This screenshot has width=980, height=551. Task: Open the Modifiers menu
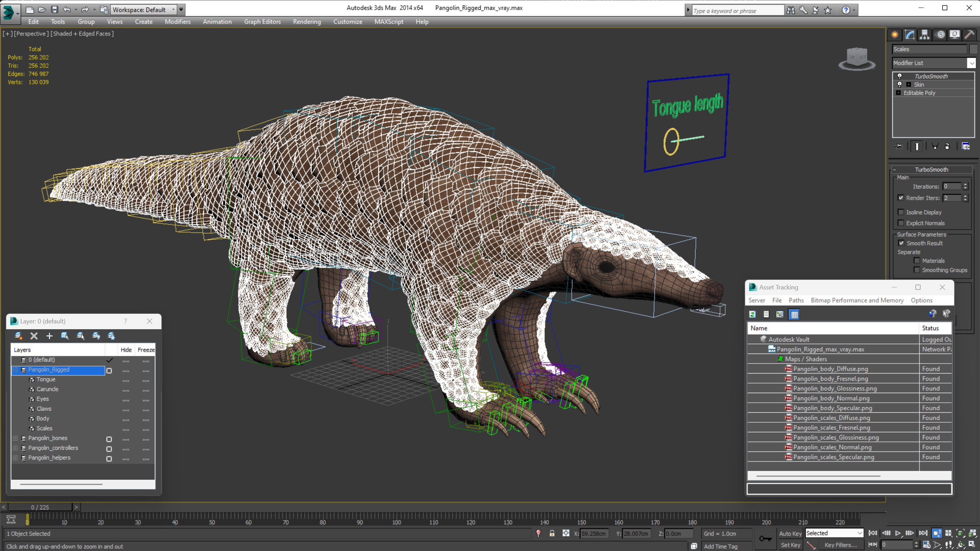pyautogui.click(x=177, y=22)
